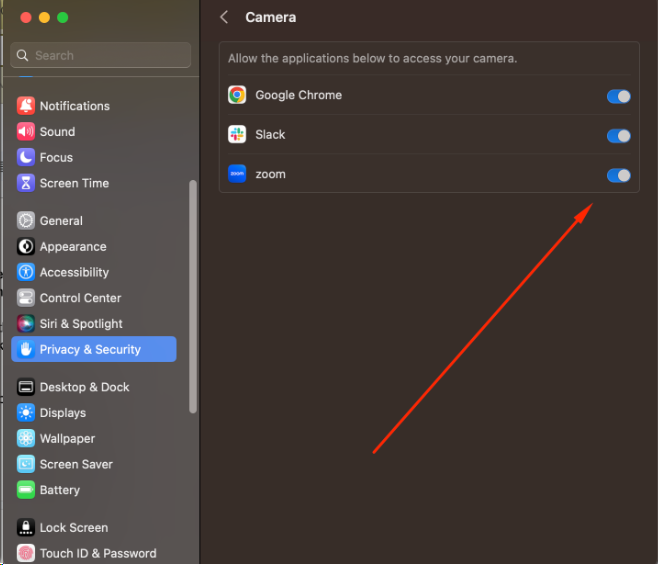Click the Wallpaper flower icon
Image resolution: width=658 pixels, height=565 pixels.
tap(26, 438)
